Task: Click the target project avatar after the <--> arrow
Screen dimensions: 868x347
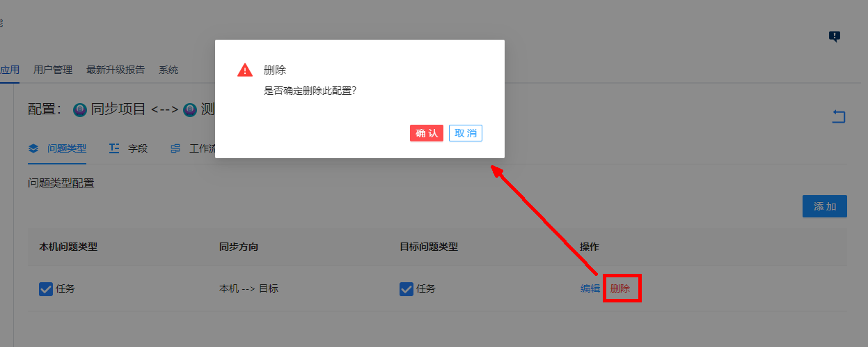Action: point(190,109)
